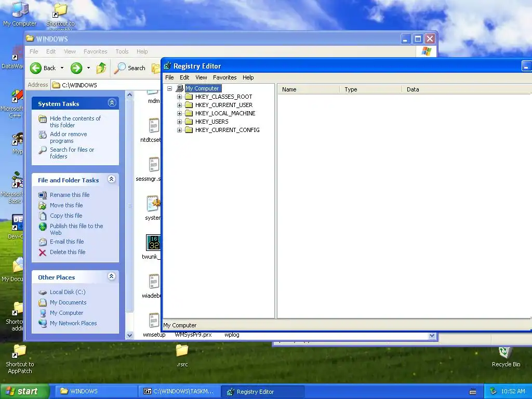Expand the HKEY_USERS registry key
Viewport: 532px width, 399px height.
click(179, 122)
